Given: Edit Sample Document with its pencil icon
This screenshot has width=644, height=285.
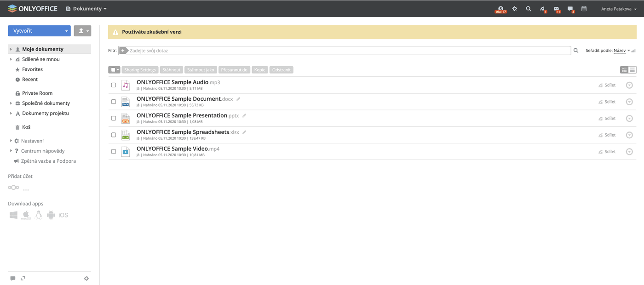Looking at the screenshot, I should pyautogui.click(x=238, y=99).
